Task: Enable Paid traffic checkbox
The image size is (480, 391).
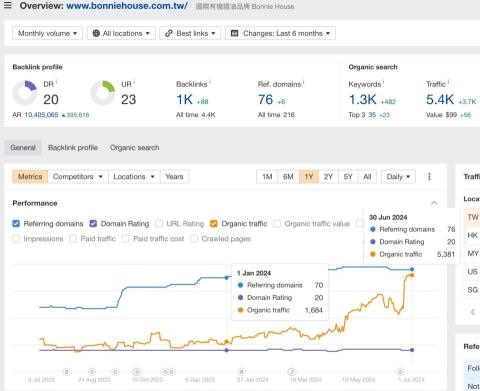Action: pos(73,239)
